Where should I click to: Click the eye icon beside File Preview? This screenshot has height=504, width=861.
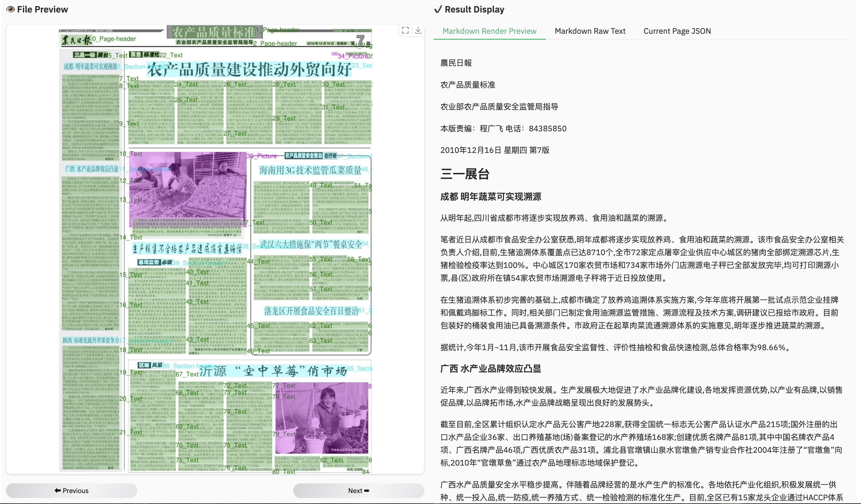[10, 9]
